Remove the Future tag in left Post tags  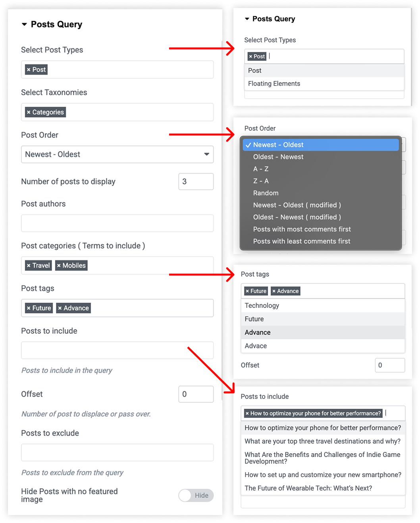(29, 308)
